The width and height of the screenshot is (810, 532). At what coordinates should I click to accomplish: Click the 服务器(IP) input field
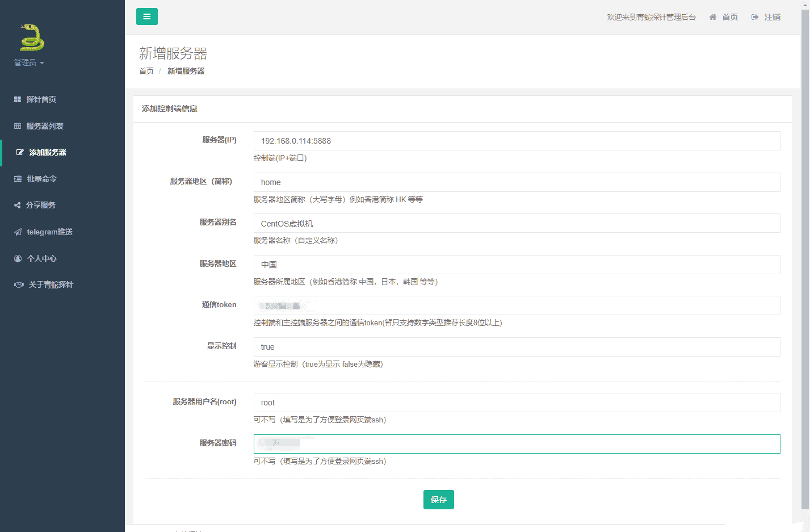(517, 141)
